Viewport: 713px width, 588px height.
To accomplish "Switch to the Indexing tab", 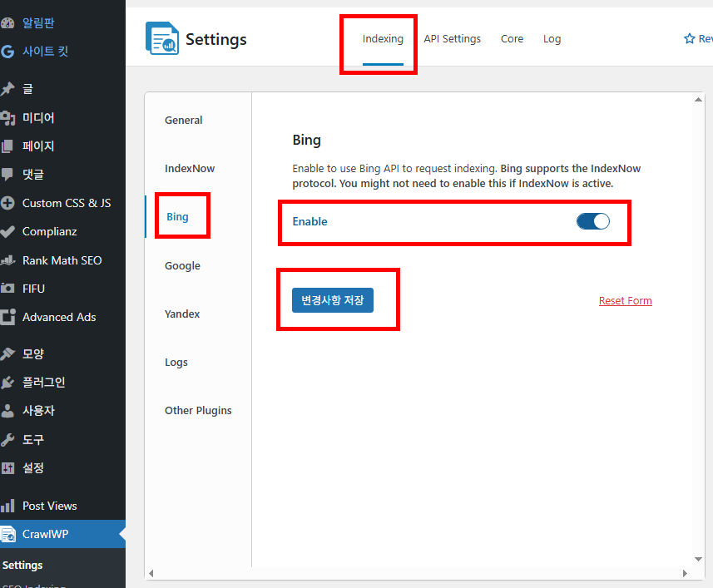I will point(383,39).
